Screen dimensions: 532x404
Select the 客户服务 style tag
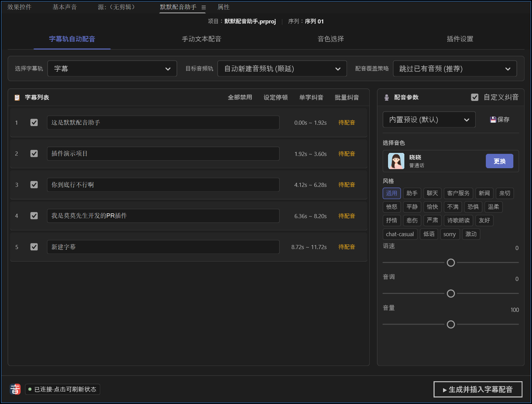click(x=458, y=193)
